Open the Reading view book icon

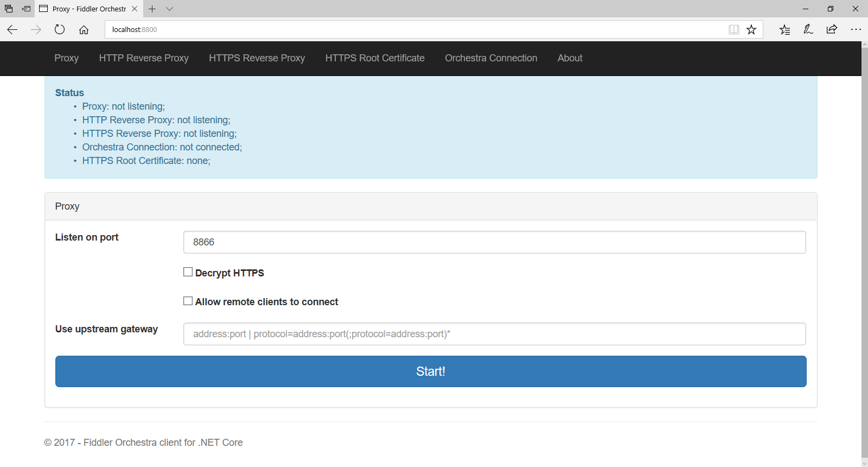[733, 30]
